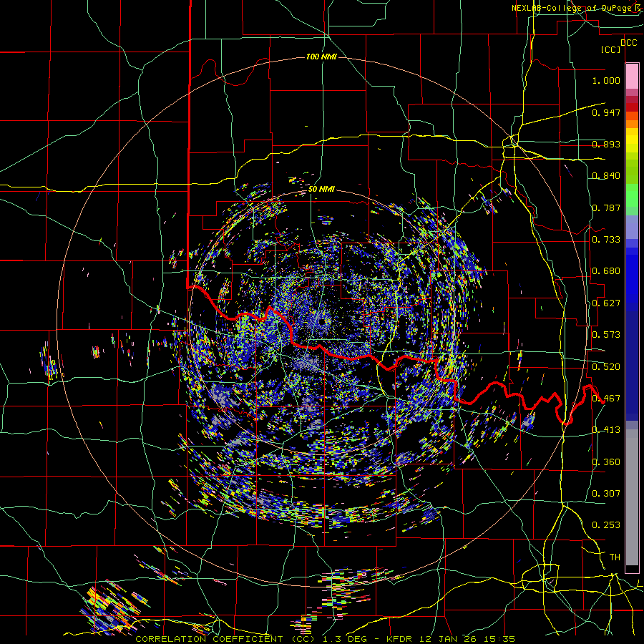Click the 0.413 scale value
The height and width of the screenshot is (644, 644).
click(x=606, y=430)
